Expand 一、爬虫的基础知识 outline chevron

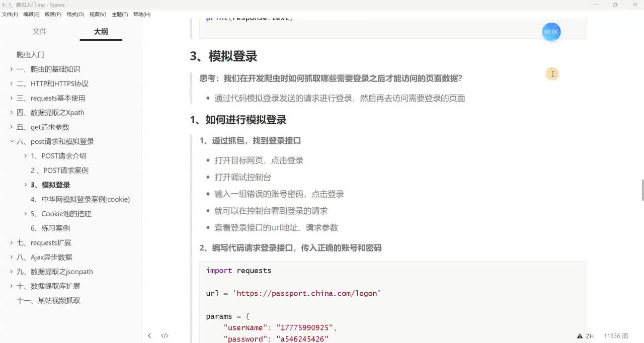(x=12, y=69)
